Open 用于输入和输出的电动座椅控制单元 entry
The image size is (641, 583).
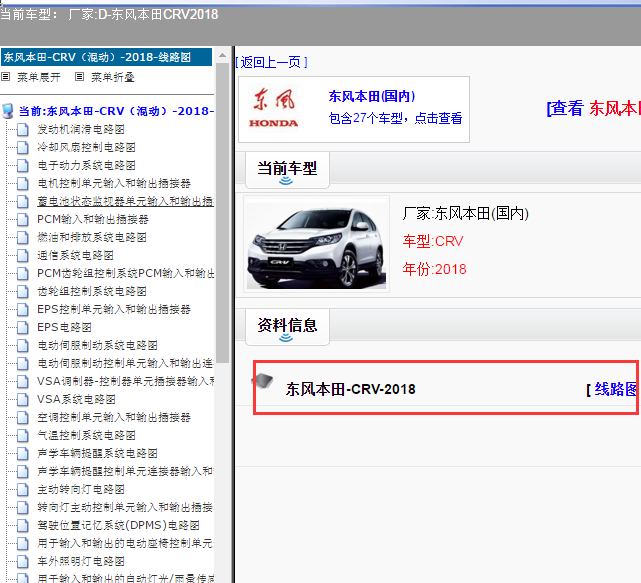pos(126,543)
